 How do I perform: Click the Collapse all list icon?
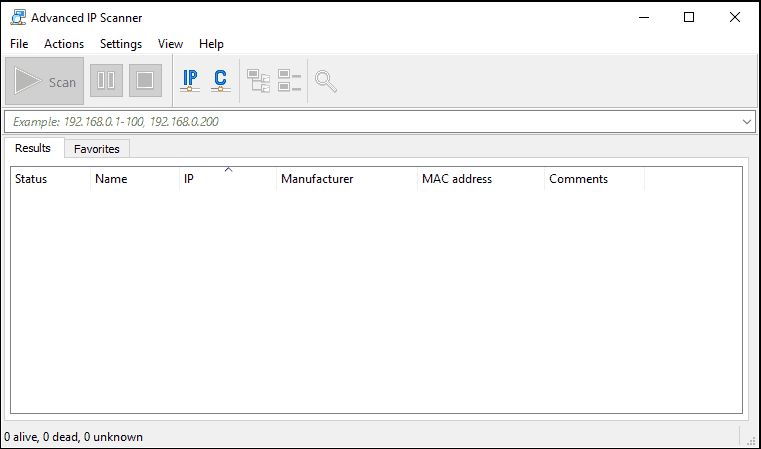[x=289, y=81]
